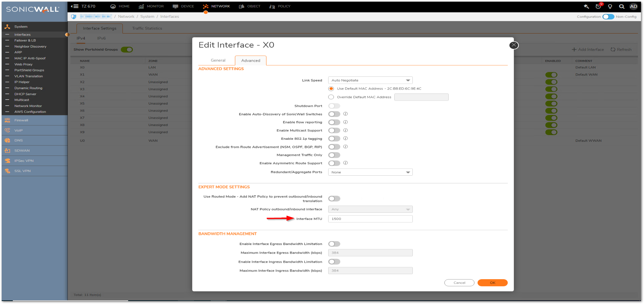Click info icon next to Enable Multicast Support
644x304 pixels.
[x=345, y=130]
